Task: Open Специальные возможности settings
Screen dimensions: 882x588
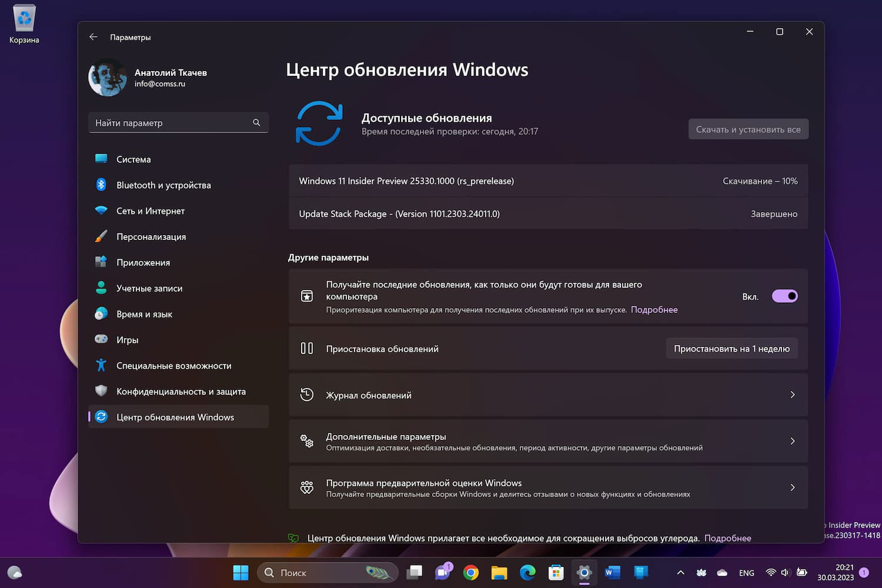Action: pyautogui.click(x=173, y=365)
